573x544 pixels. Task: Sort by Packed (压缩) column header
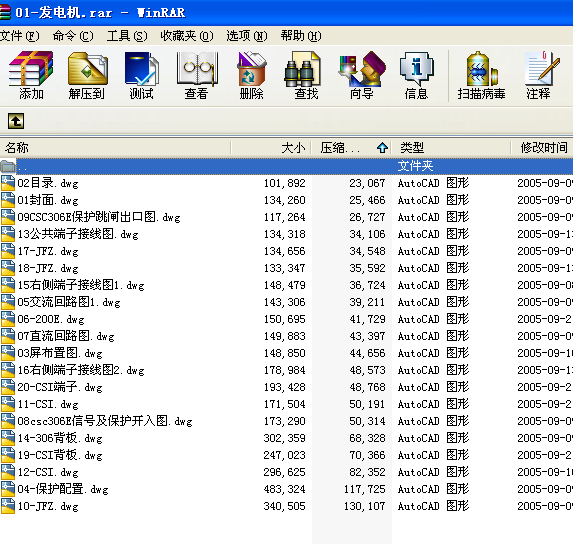tap(351, 148)
